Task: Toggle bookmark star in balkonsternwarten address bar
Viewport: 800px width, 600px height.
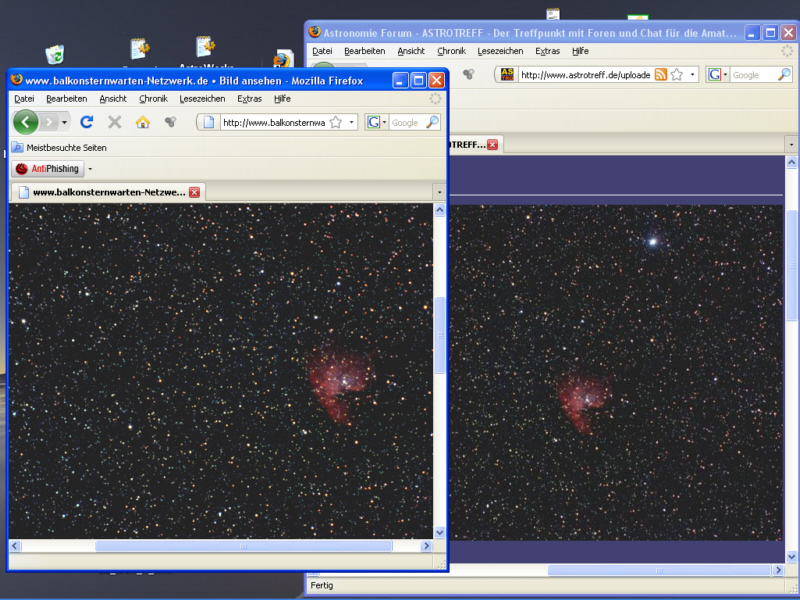Action: (336, 122)
